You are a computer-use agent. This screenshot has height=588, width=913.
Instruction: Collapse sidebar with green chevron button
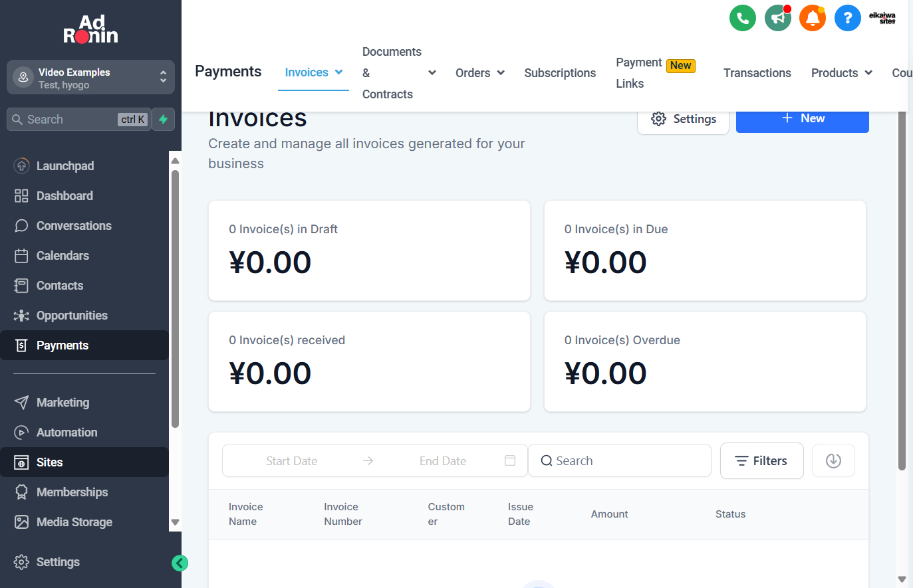(180, 563)
